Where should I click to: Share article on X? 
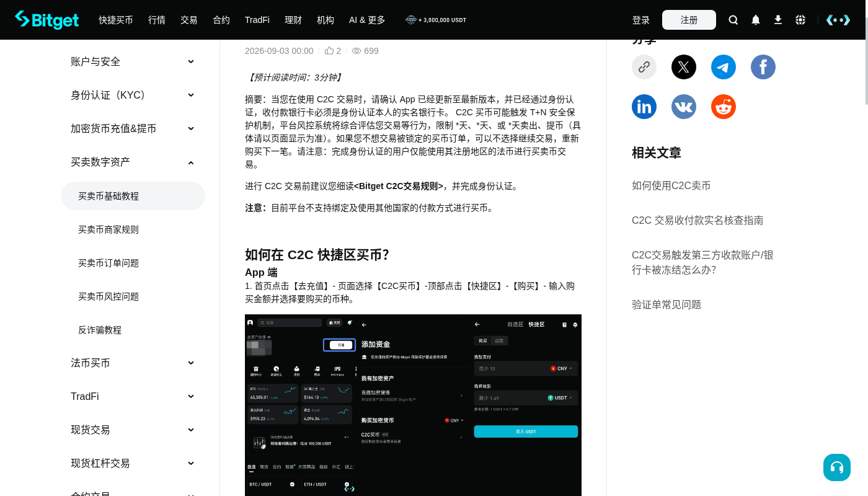(x=684, y=67)
